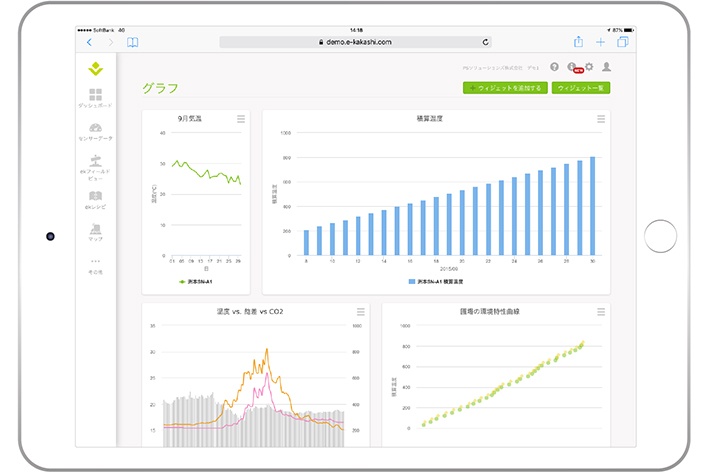Click the 圃場の環境特性曲線 chart title
Image resolution: width=710 pixels, height=473 pixels.
(x=489, y=311)
